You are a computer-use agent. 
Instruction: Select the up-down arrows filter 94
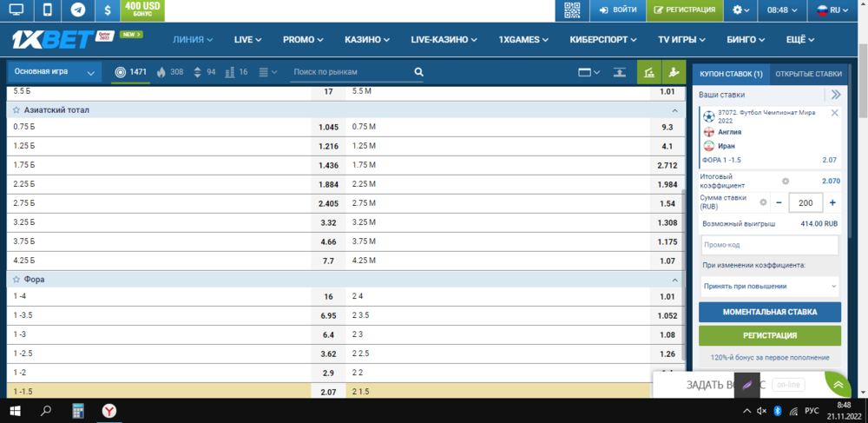[204, 72]
